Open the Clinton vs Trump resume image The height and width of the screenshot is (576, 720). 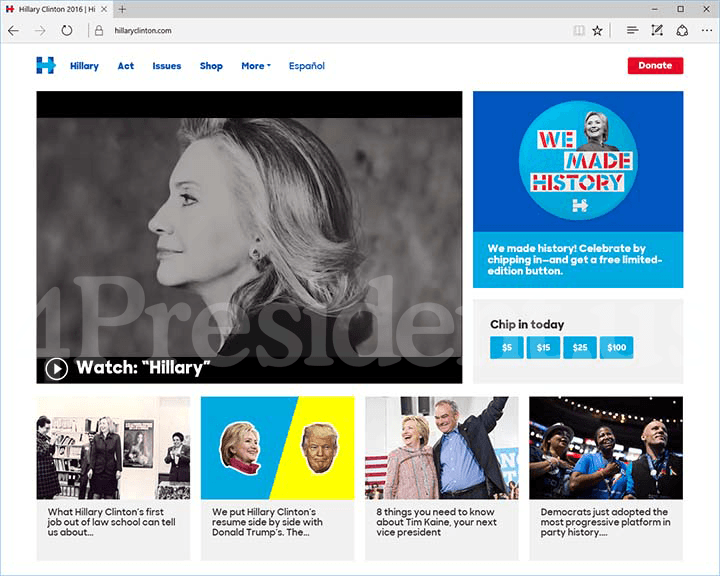277,448
